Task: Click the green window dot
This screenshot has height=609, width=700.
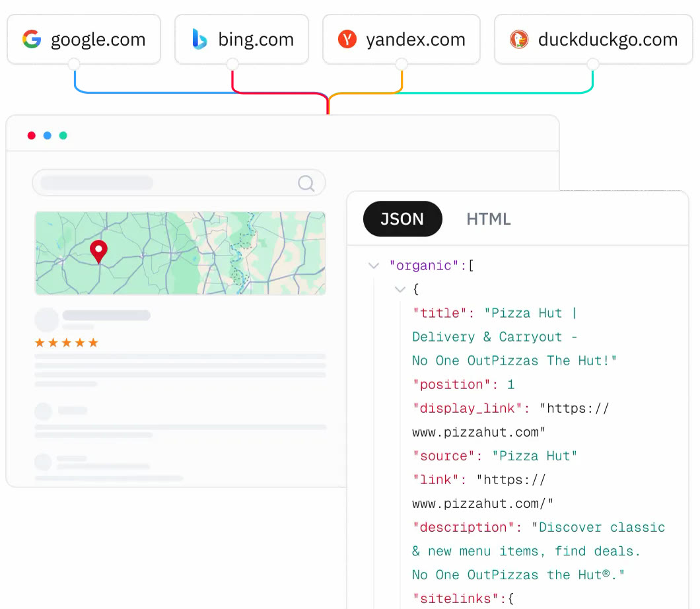Action: [x=63, y=135]
